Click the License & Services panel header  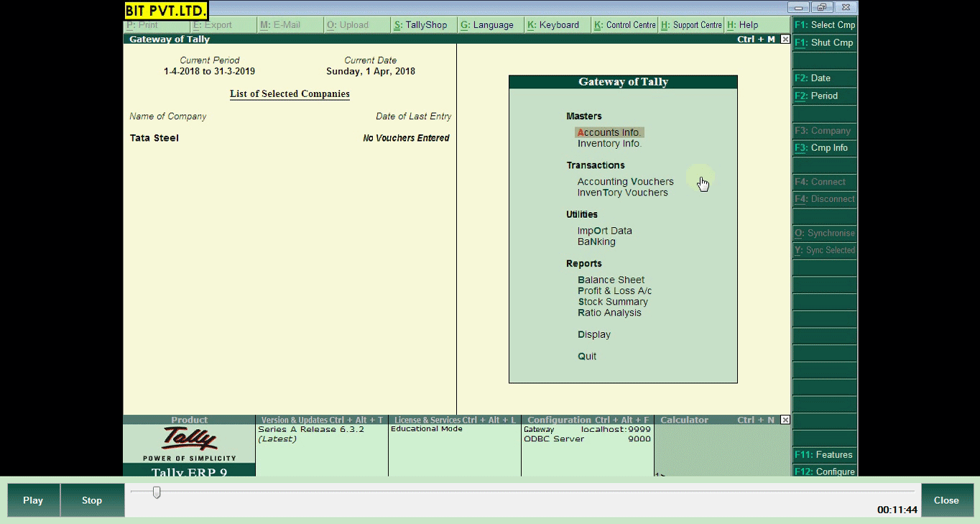(x=455, y=420)
